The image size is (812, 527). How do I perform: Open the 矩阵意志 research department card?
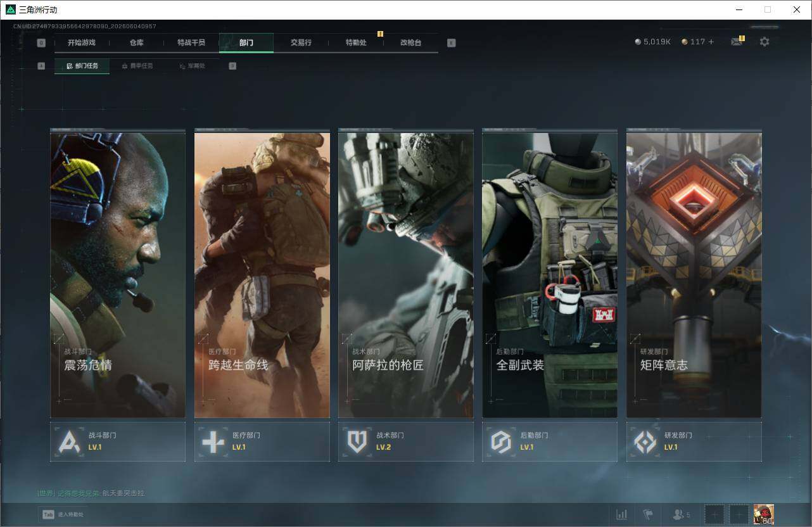694,274
